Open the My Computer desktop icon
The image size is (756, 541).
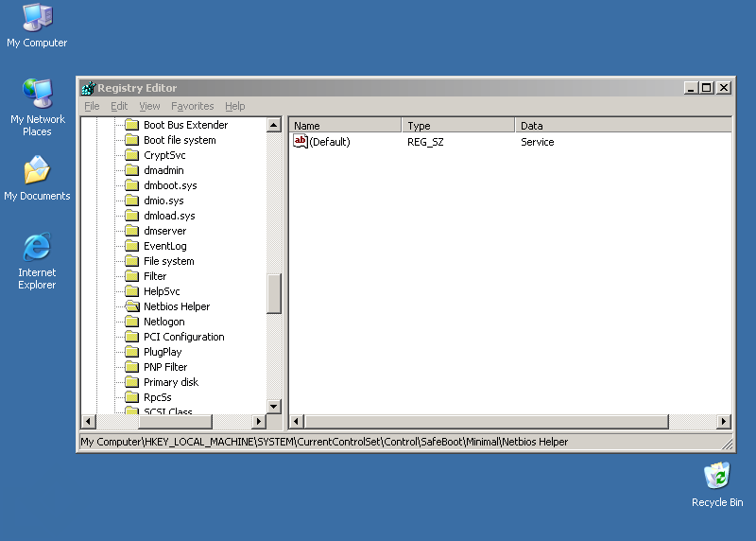(x=37, y=26)
